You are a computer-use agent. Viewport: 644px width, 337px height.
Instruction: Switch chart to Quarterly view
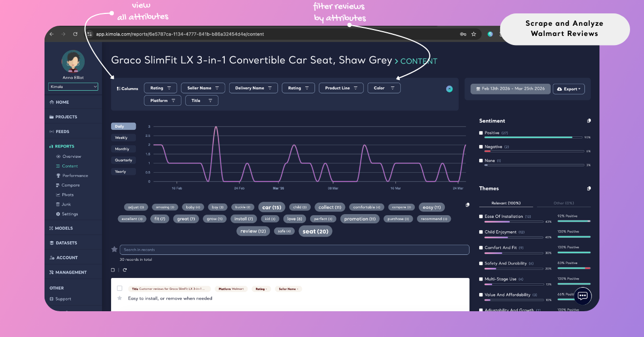[x=123, y=160]
